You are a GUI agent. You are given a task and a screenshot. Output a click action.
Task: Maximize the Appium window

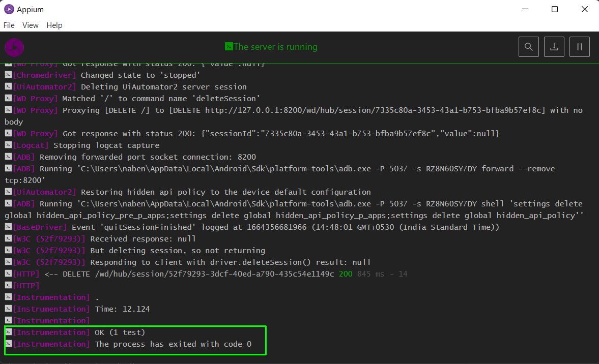[555, 9]
